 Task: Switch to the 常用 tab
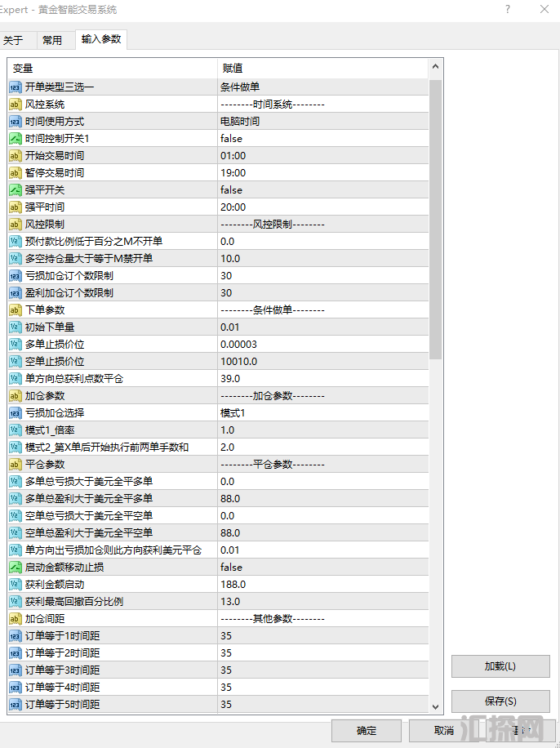(51, 40)
